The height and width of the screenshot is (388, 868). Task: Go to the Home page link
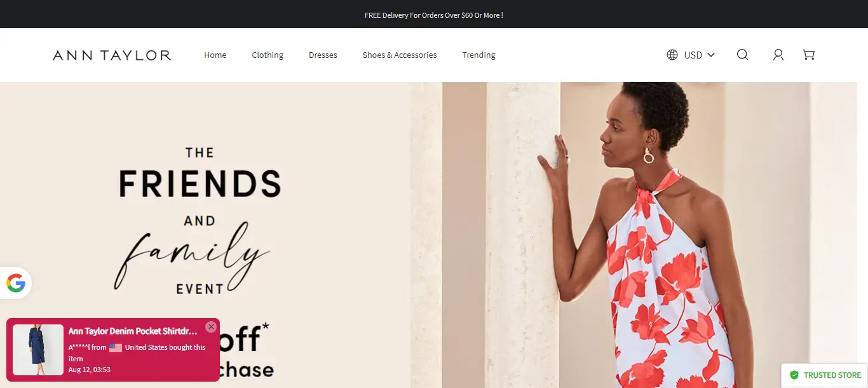click(215, 55)
